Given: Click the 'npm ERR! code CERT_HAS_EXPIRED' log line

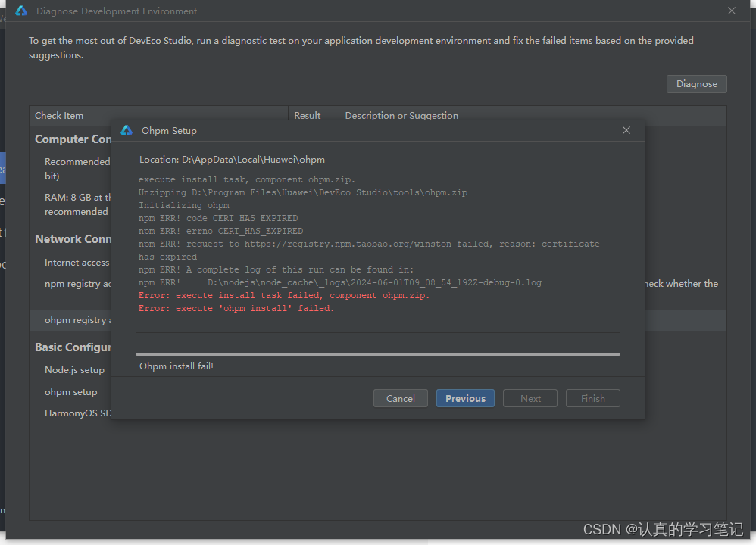Looking at the screenshot, I should [x=218, y=218].
